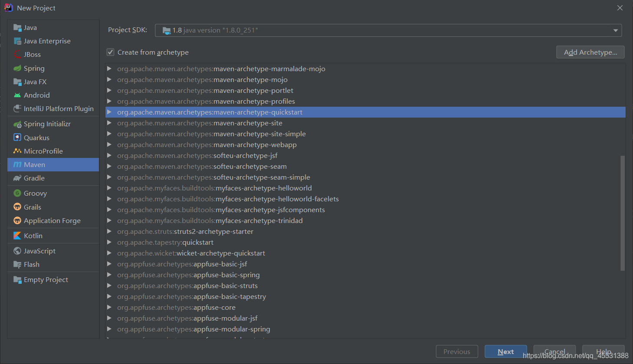Expand appfuse-core arrow
This screenshot has width=633, height=364.
[x=109, y=307]
